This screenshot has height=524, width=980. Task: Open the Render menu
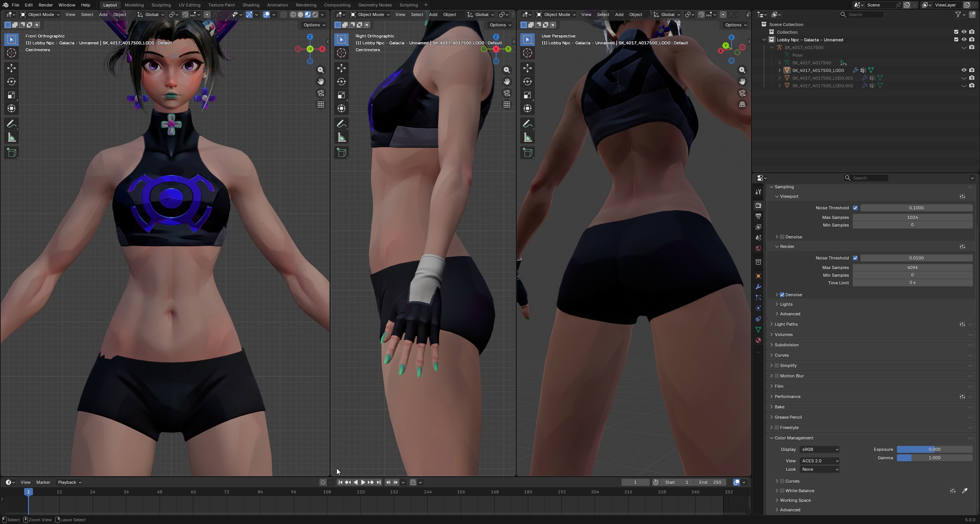click(x=46, y=5)
